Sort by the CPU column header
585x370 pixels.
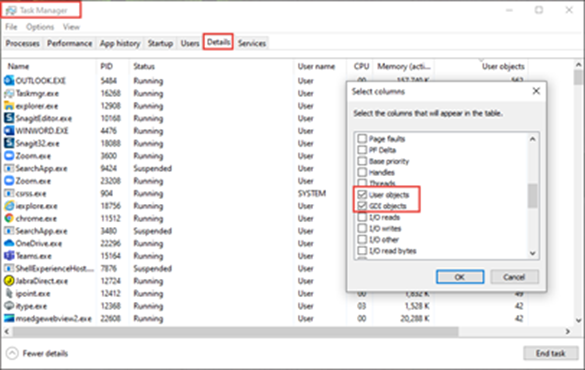(x=360, y=66)
